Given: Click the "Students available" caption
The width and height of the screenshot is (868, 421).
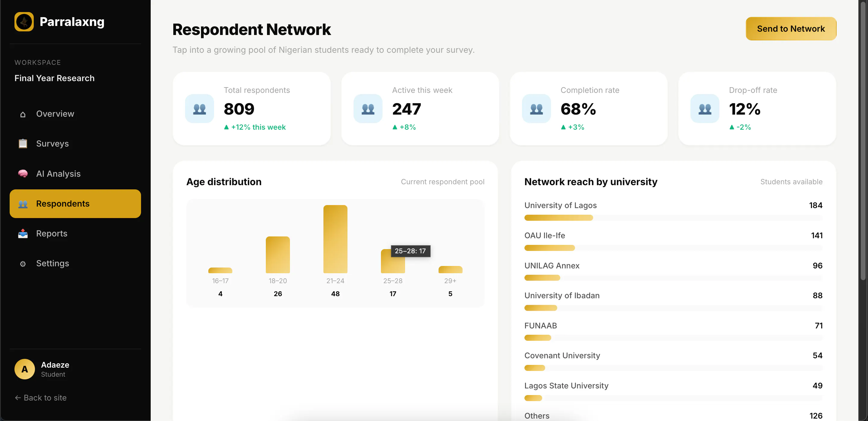Looking at the screenshot, I should coord(791,182).
